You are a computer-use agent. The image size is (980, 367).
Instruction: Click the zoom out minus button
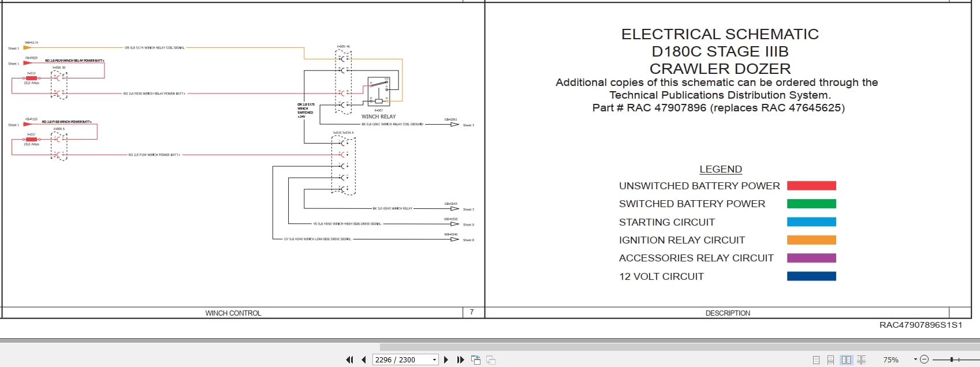coord(924,359)
